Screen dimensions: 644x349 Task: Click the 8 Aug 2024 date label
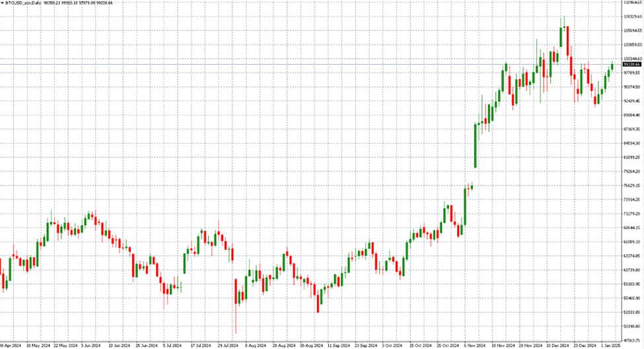[255, 345]
